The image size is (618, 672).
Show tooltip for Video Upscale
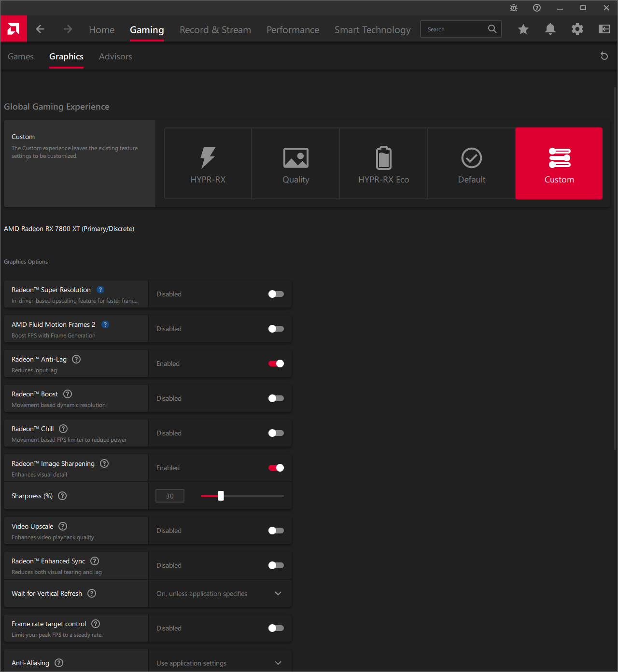coord(63,526)
